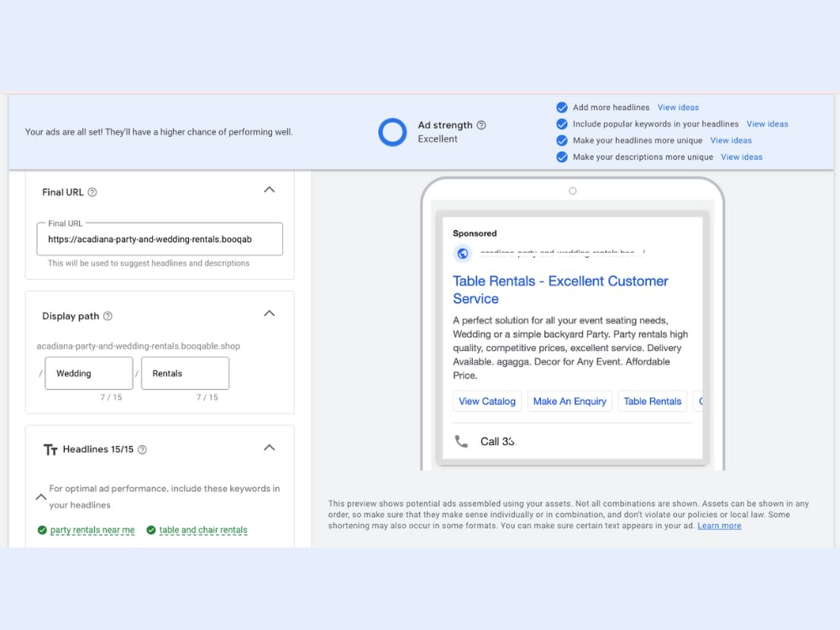Image resolution: width=840 pixels, height=630 pixels.
Task: Click the Display path help icon
Action: point(108,316)
